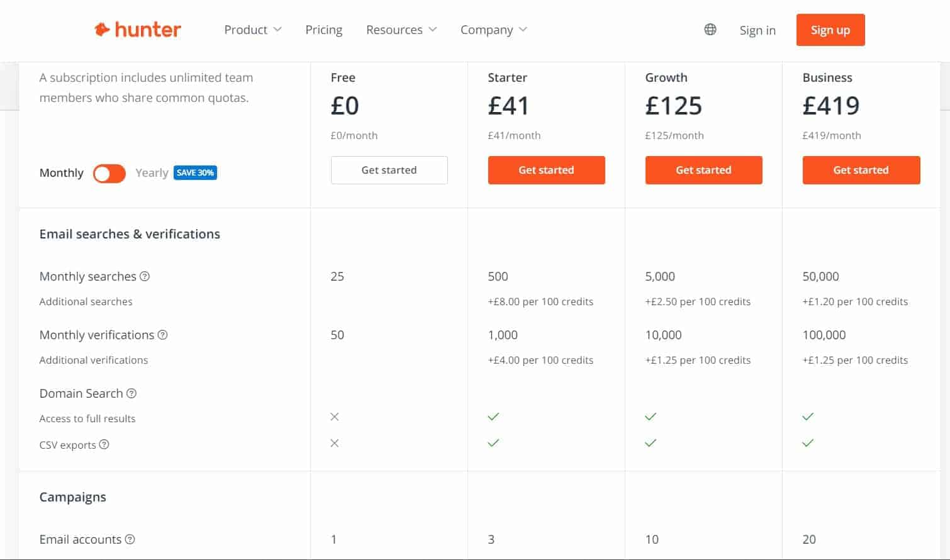The image size is (950, 560).
Task: Click the Growth £125 price
Action: click(673, 106)
